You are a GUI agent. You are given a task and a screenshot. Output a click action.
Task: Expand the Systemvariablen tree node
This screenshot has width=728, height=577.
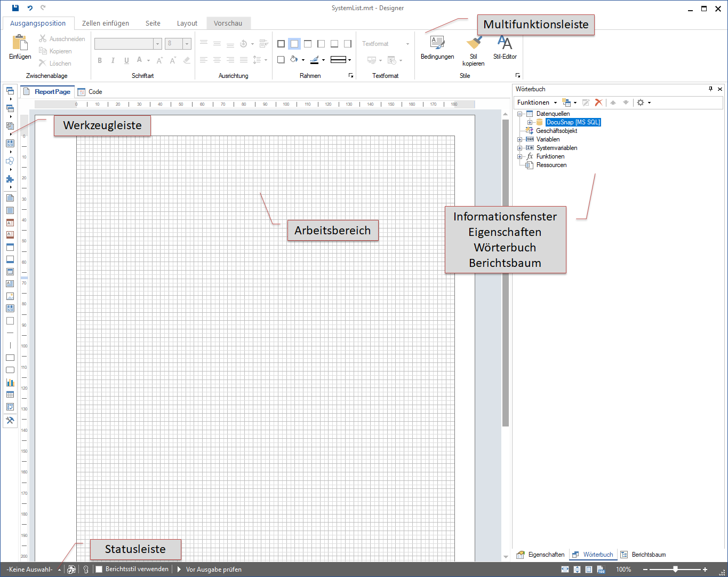pos(519,148)
